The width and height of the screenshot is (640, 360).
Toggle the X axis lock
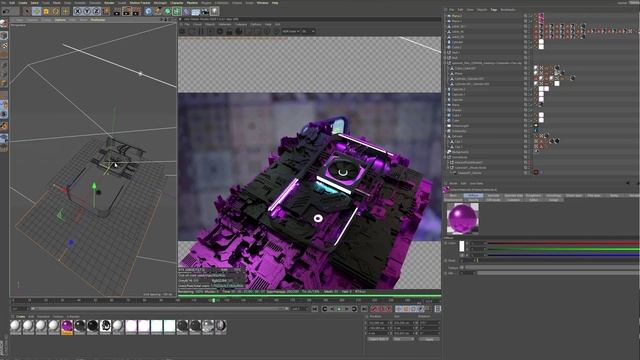[x=77, y=11]
